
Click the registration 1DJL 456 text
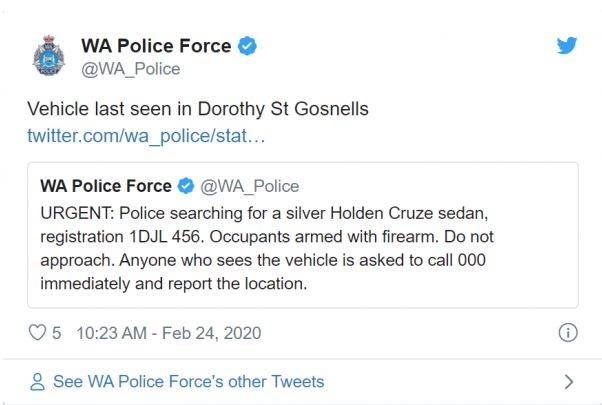tap(121, 237)
